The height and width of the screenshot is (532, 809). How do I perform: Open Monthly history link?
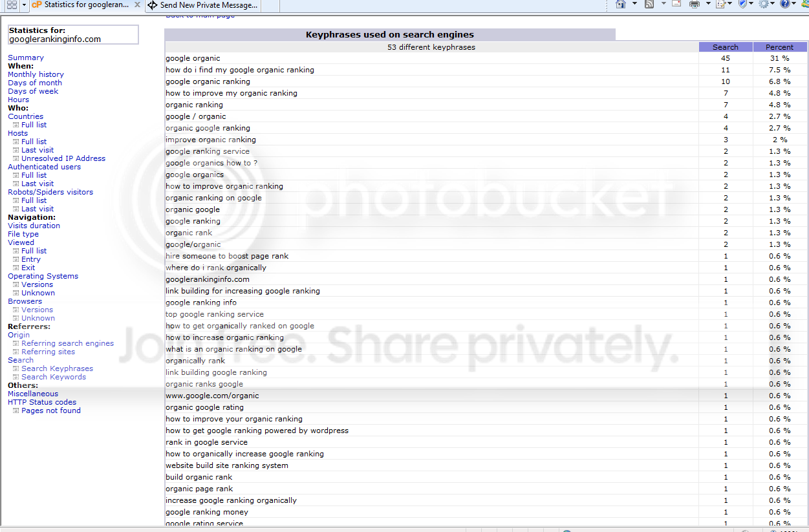coord(36,74)
